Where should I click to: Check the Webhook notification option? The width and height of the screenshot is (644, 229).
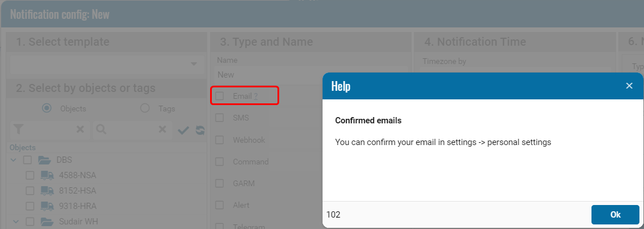pos(220,140)
